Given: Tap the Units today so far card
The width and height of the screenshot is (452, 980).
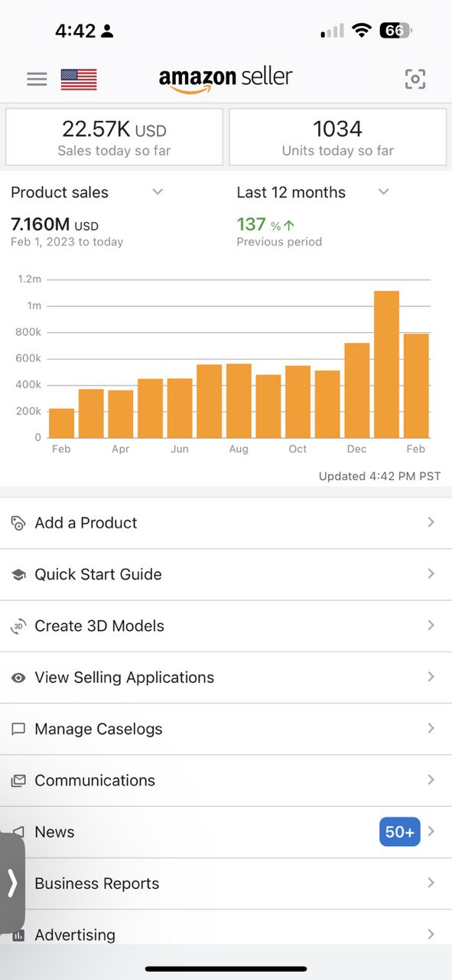Looking at the screenshot, I should [337, 137].
